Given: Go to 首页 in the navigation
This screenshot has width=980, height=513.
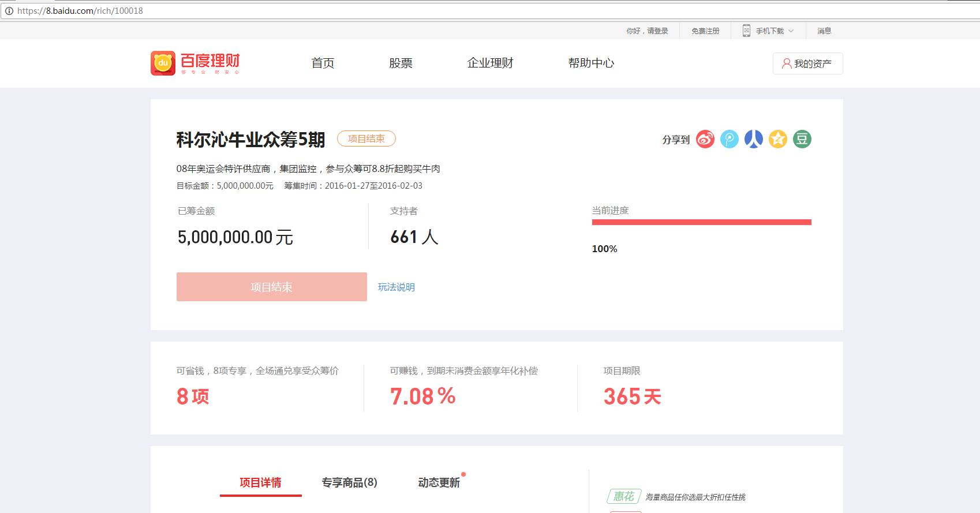Looking at the screenshot, I should pos(323,63).
